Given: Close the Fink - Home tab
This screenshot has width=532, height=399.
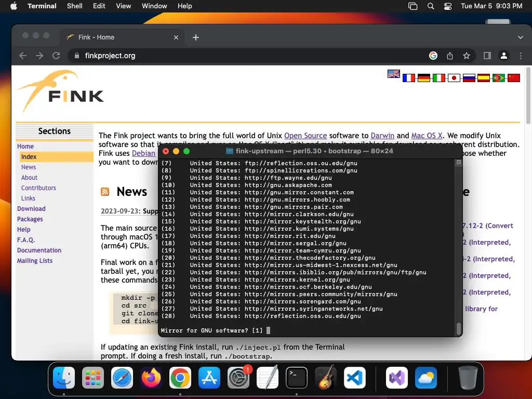Looking at the screenshot, I should pyautogui.click(x=176, y=37).
